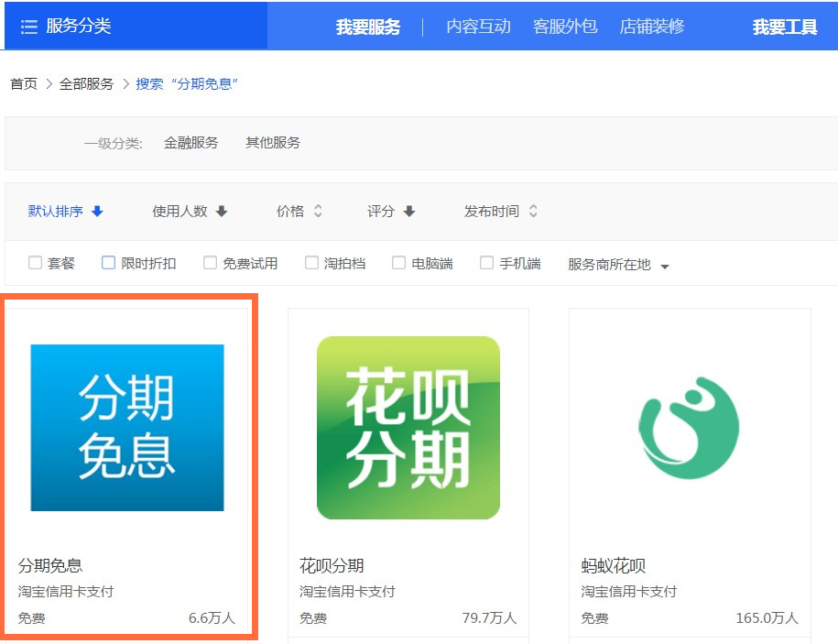Image resolution: width=838 pixels, height=644 pixels.
Task: Click 免费 price on 分期免息 card
Action: (31, 618)
